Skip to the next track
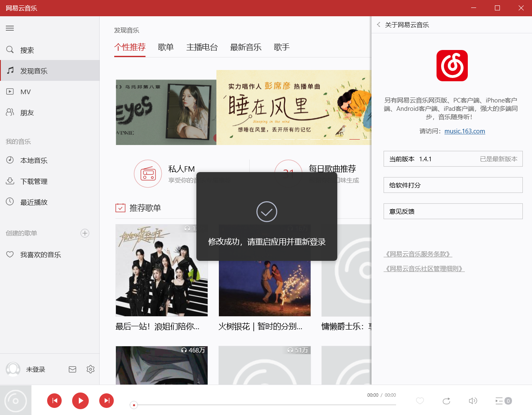This screenshot has height=415, width=532. click(x=106, y=401)
